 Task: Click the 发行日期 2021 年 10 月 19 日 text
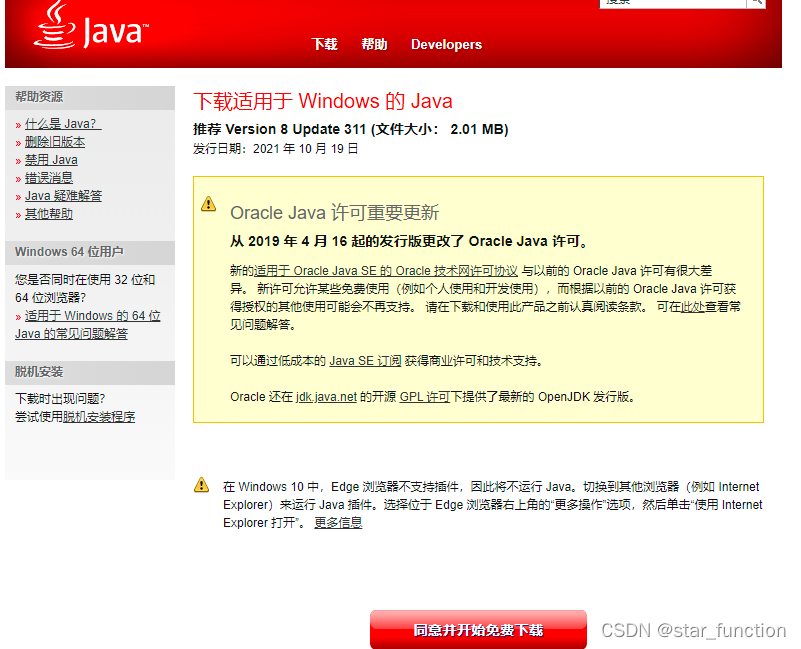[276, 149]
